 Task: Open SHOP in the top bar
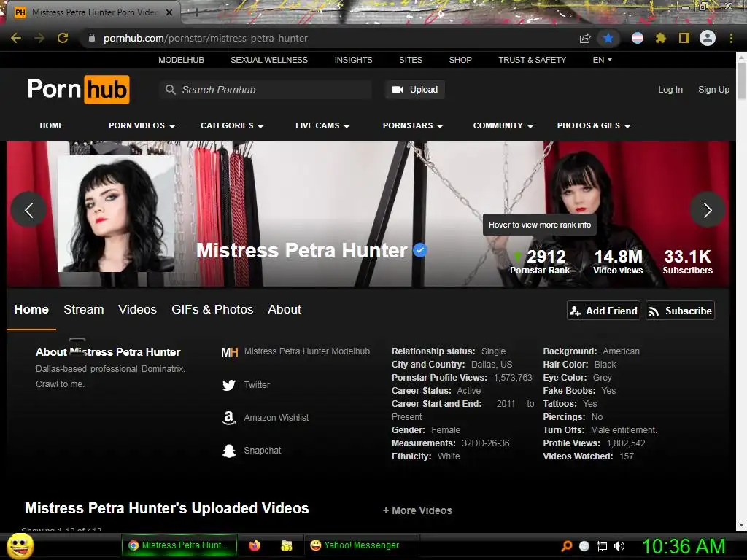tap(460, 60)
